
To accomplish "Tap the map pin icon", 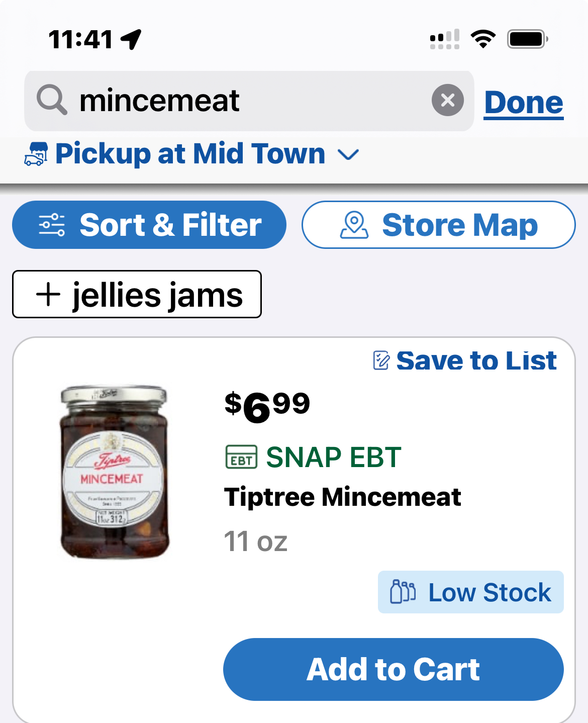I will [x=354, y=225].
